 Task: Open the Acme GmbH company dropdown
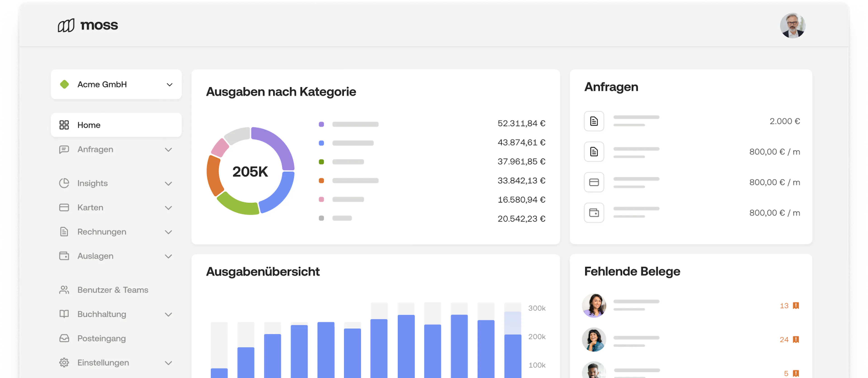(x=116, y=84)
